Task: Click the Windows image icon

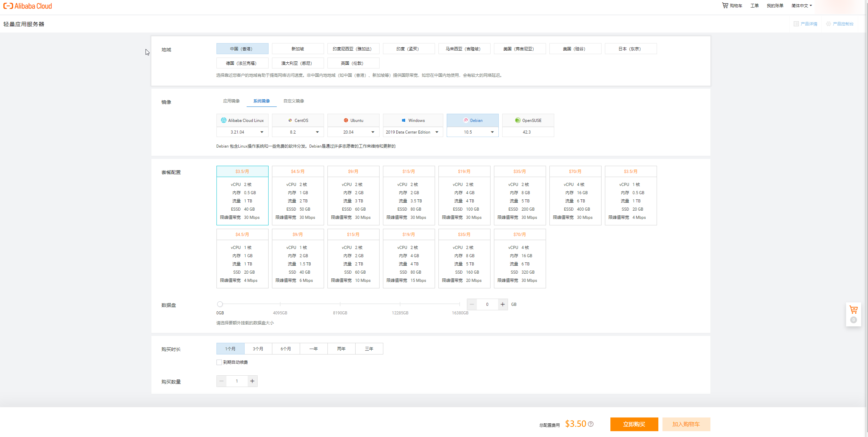Action: tap(404, 120)
